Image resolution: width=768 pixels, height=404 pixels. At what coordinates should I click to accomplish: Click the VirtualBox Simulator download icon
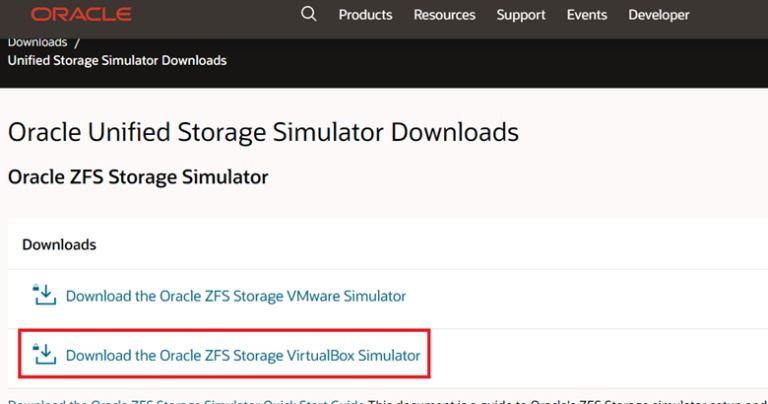tap(44, 354)
